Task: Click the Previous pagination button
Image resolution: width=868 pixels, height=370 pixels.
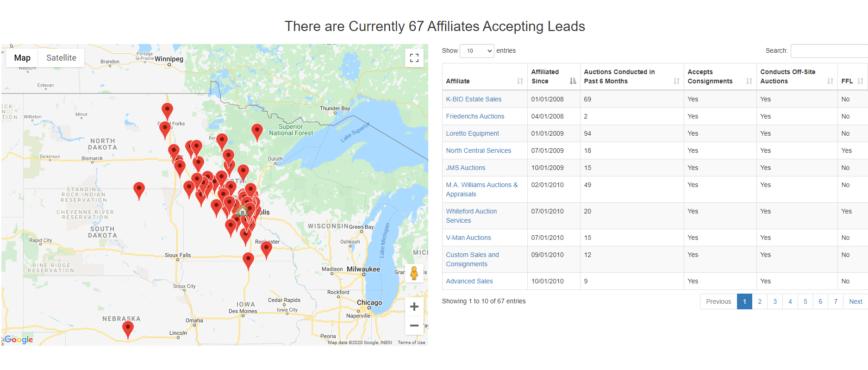Action: point(718,301)
